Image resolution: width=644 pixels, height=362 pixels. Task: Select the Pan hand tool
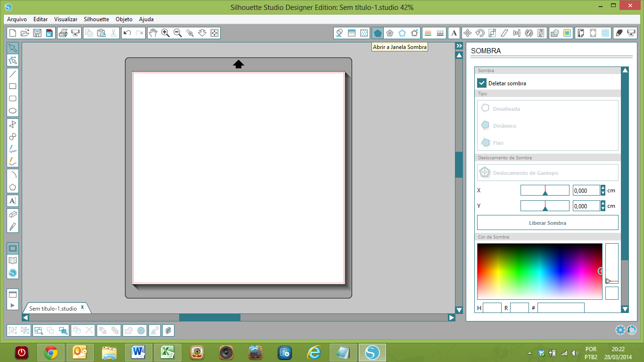pos(153,33)
